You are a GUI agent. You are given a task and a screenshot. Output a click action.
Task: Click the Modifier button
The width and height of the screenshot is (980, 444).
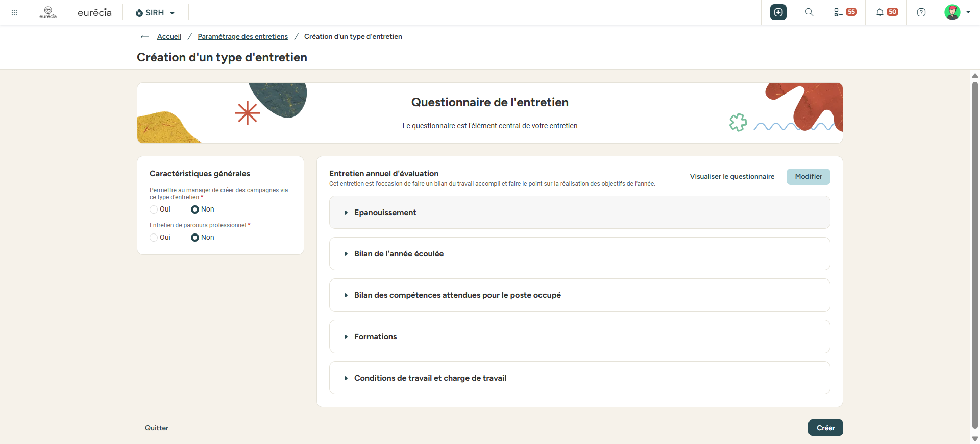808,177
